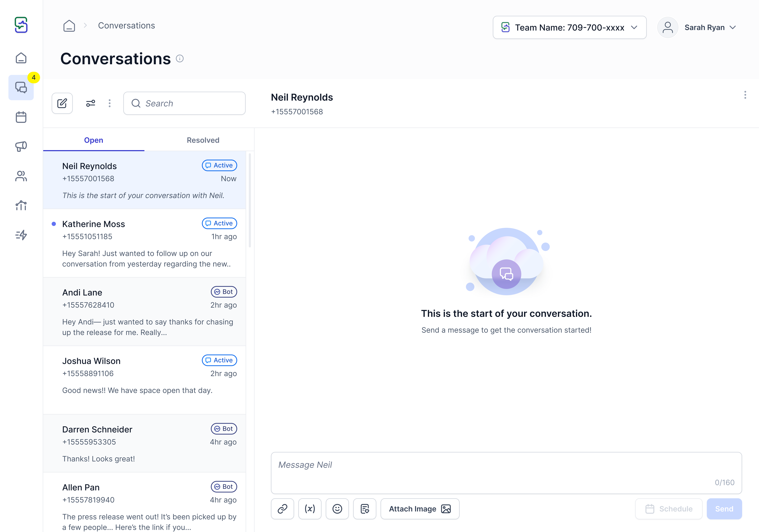
Task: Open the emoji picker
Action: pyautogui.click(x=337, y=509)
